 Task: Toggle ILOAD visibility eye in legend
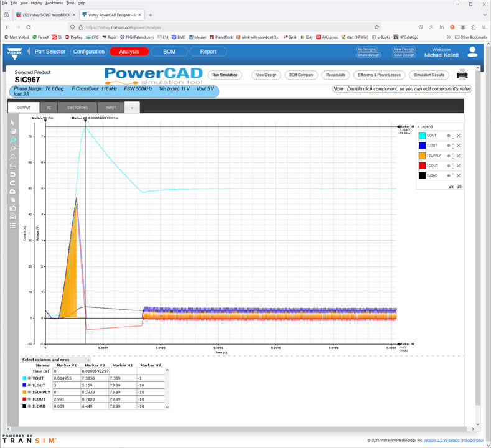[449, 175]
